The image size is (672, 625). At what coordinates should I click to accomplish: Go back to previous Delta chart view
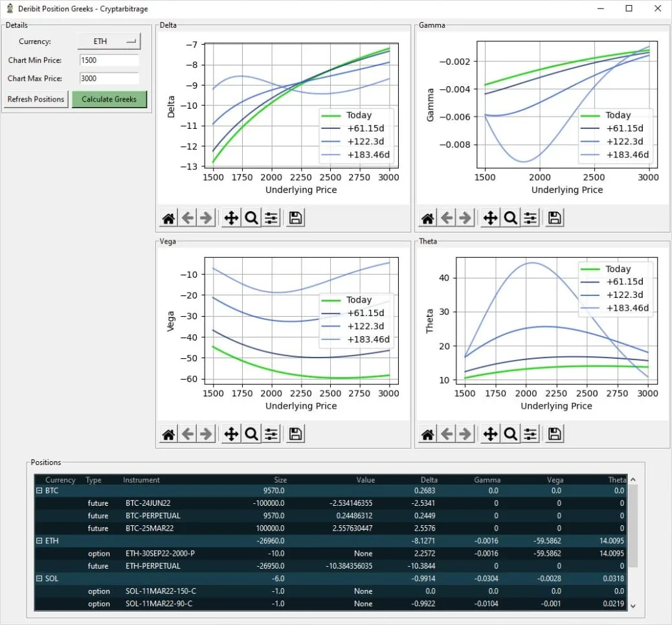click(x=187, y=218)
